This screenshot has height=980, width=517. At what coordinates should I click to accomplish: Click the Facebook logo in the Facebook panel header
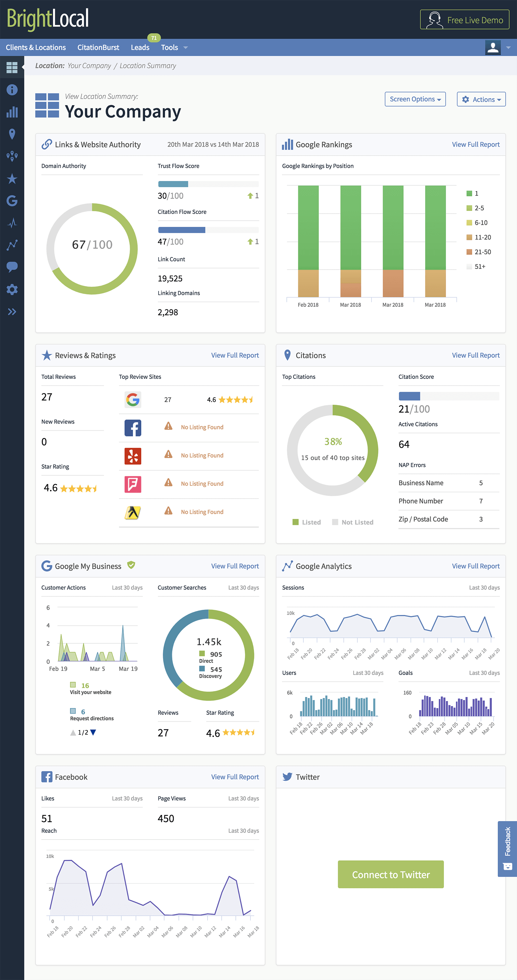point(47,777)
